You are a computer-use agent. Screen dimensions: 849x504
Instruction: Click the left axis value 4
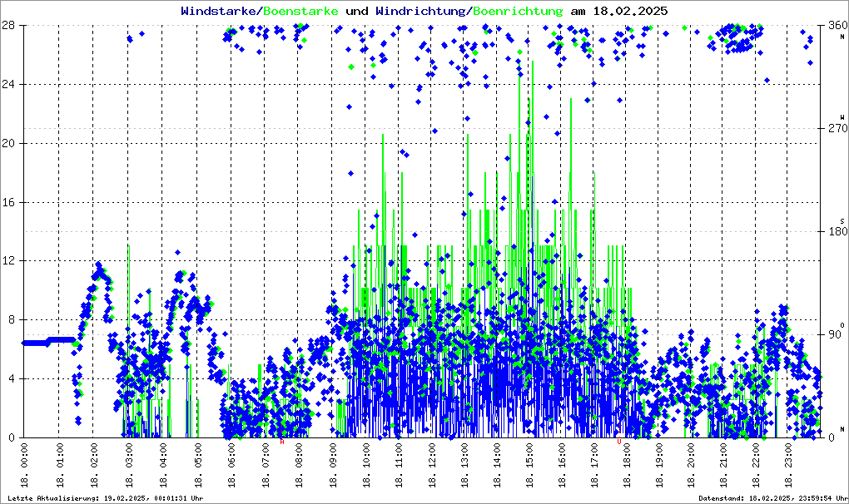[10, 378]
